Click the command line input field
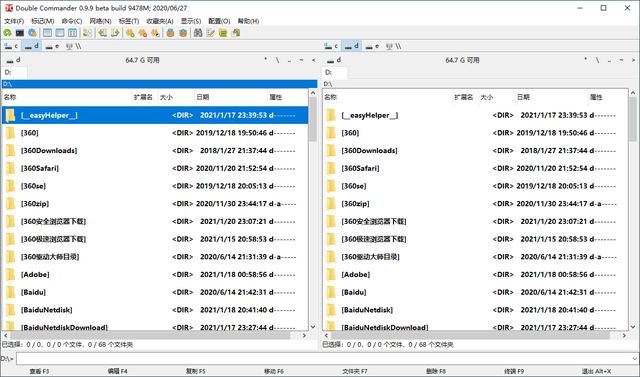The width and height of the screenshot is (640, 377). click(x=324, y=359)
